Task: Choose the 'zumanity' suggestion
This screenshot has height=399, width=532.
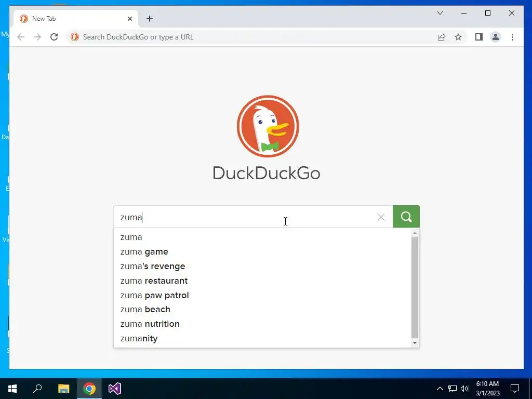Action: 262,339
